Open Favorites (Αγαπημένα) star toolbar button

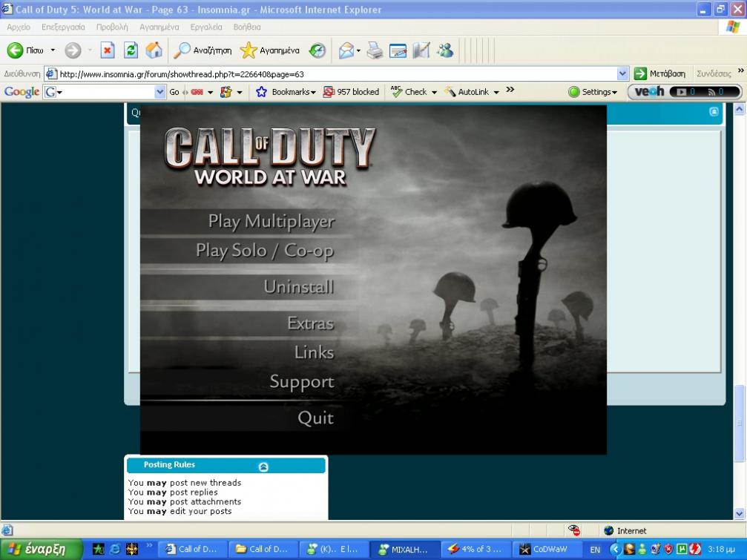pyautogui.click(x=269, y=50)
